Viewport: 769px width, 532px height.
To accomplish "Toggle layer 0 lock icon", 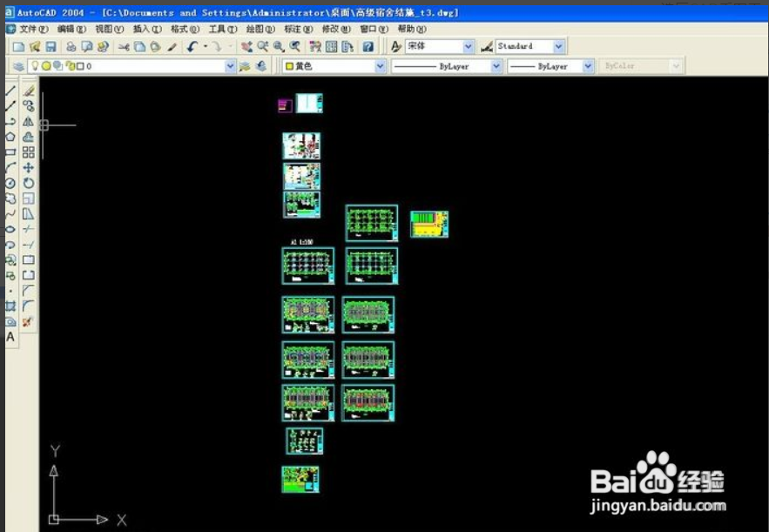I will (x=71, y=65).
